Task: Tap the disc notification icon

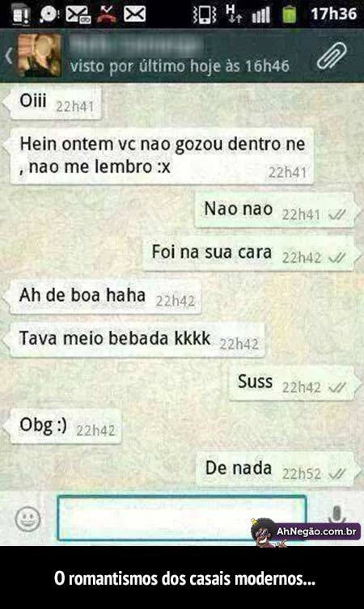Action: pyautogui.click(x=49, y=15)
